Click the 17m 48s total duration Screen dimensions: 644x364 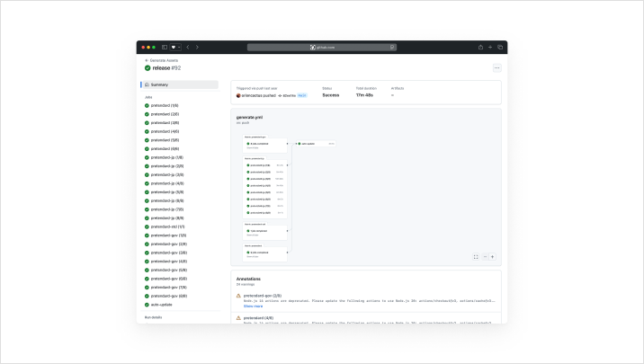[364, 95]
